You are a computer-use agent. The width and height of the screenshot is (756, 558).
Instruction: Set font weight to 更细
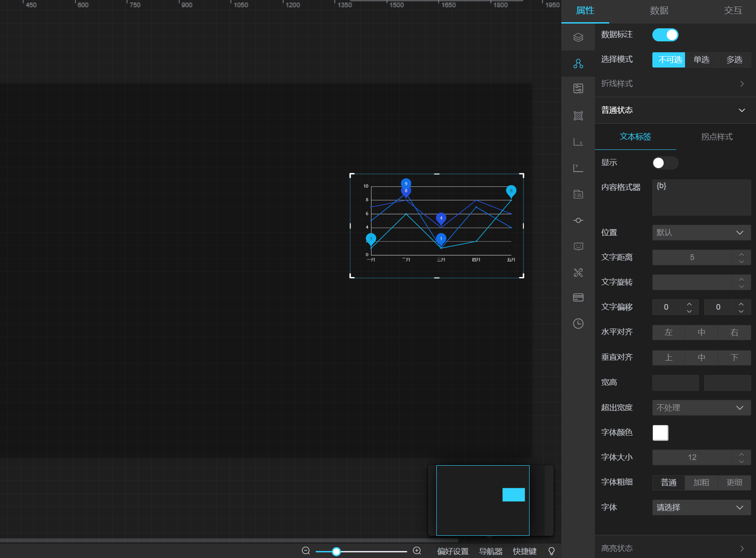coord(734,483)
